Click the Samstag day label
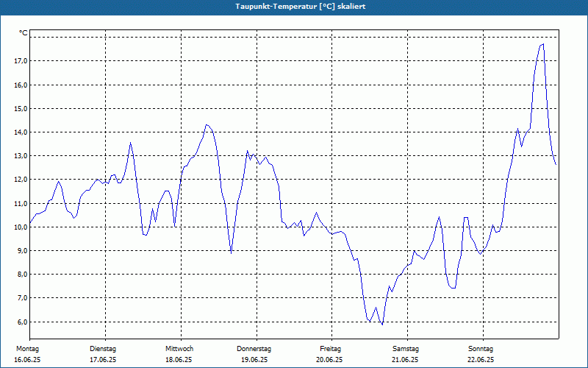The height and width of the screenshot is (368, 588). [406, 349]
